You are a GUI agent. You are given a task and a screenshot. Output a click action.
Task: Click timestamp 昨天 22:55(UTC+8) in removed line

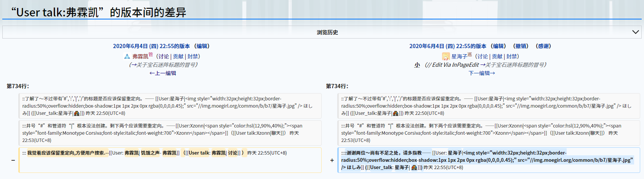point(267,153)
